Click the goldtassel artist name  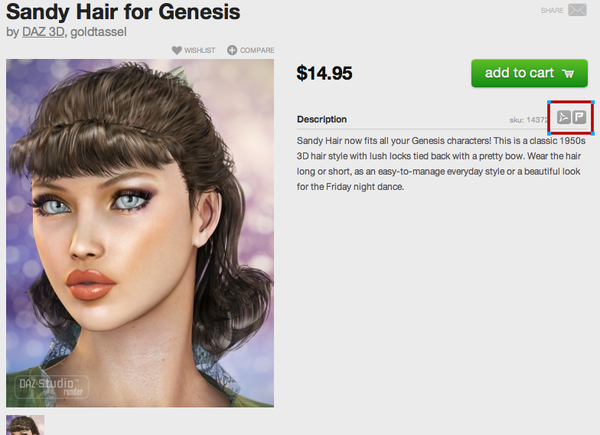pyautogui.click(x=98, y=32)
